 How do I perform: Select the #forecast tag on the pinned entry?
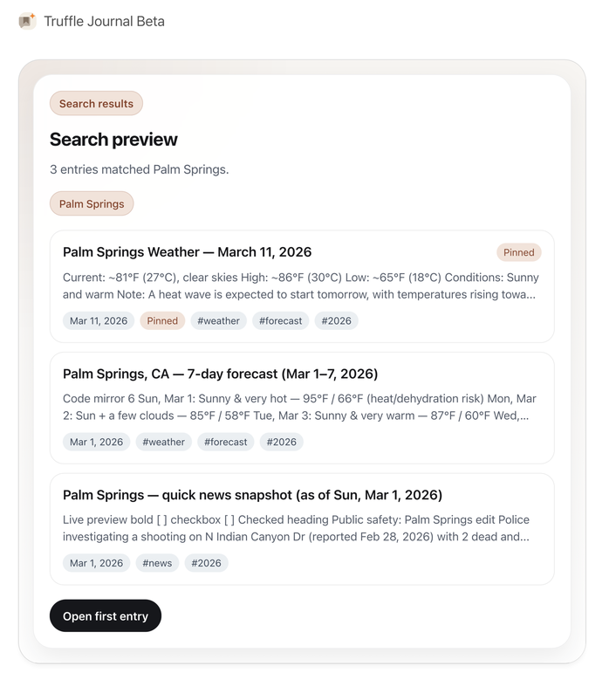point(280,320)
